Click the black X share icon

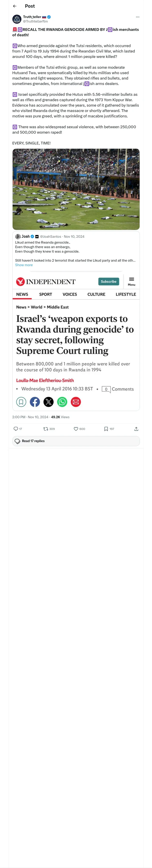pyautogui.click(x=49, y=402)
